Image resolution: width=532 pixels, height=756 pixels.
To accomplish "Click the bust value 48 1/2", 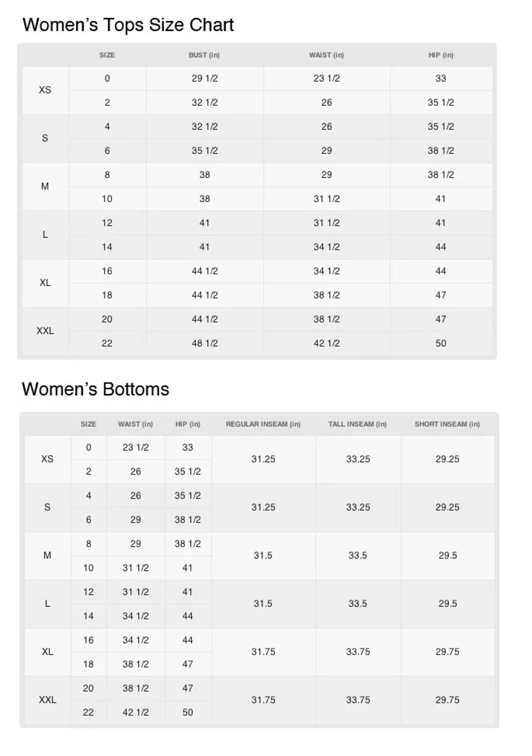I will (205, 343).
